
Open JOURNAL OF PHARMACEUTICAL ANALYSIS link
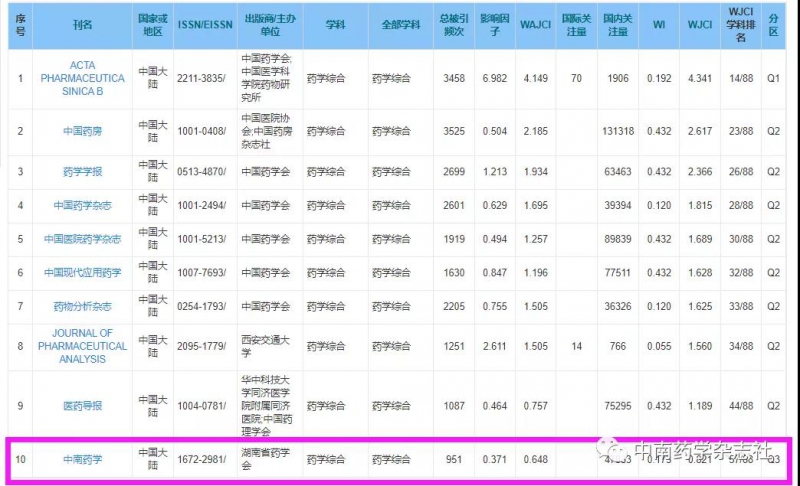click(82, 346)
